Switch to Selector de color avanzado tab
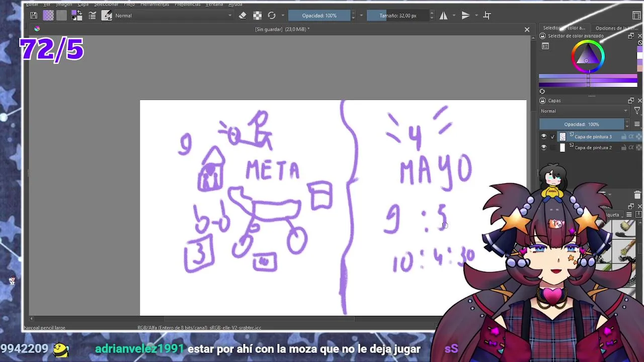Image resolution: width=644 pixels, height=362 pixels. point(564,28)
